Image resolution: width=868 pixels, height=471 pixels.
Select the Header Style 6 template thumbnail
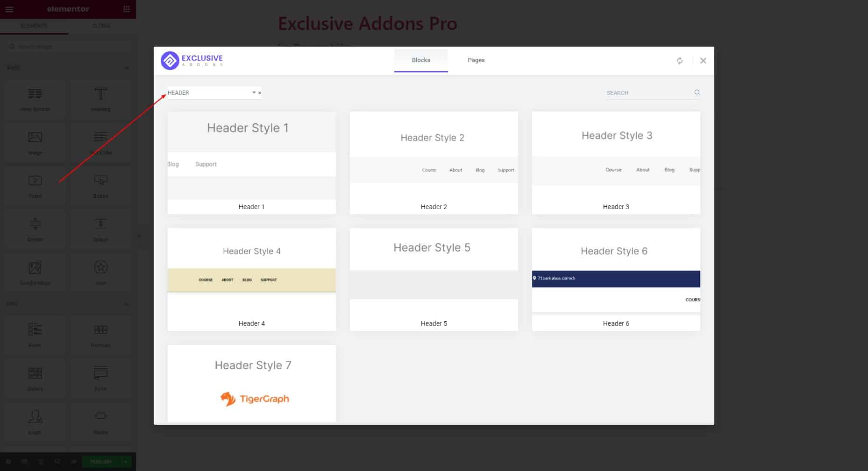pos(616,272)
